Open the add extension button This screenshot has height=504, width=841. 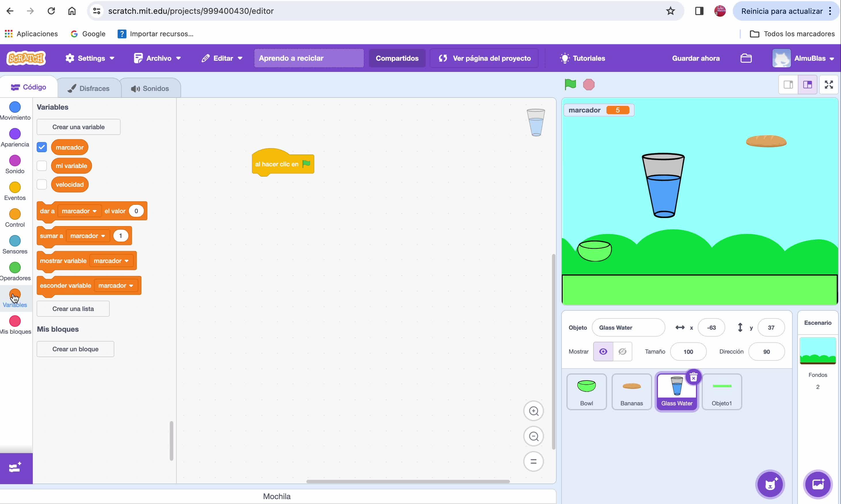16,468
